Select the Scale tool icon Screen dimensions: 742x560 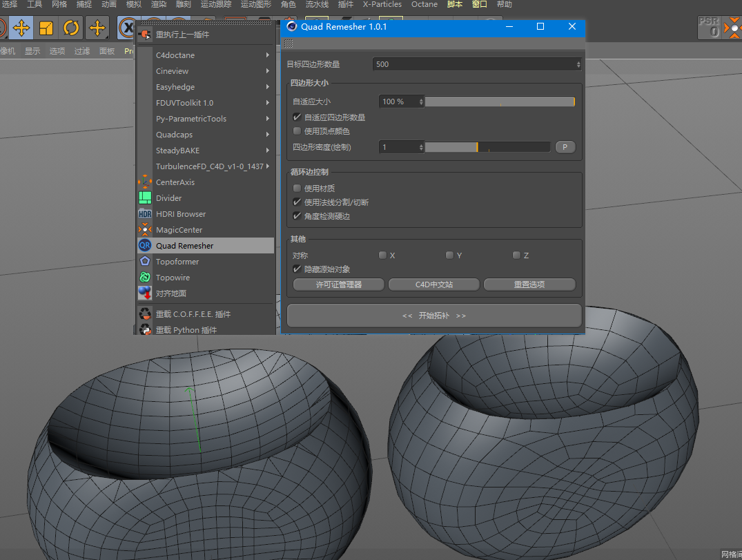pos(46,28)
